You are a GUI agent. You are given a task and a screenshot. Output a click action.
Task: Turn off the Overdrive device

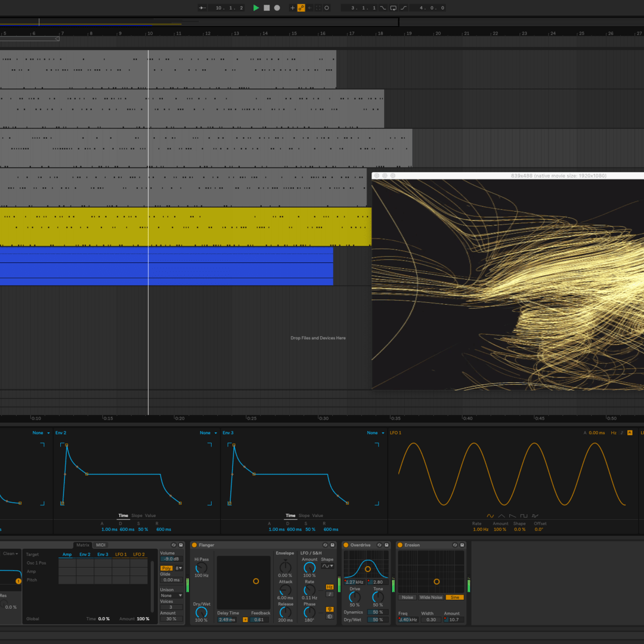click(346, 545)
